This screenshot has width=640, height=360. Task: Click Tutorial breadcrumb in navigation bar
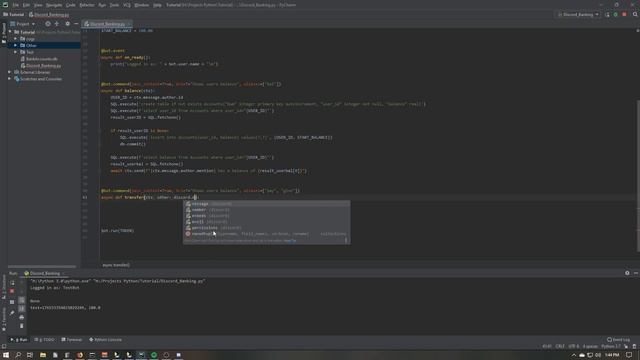point(14,14)
